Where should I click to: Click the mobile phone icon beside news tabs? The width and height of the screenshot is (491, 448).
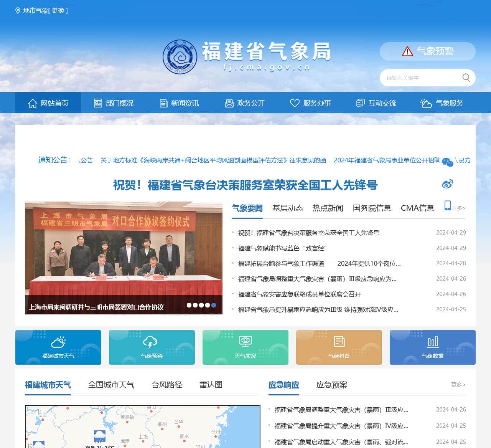[448, 205]
